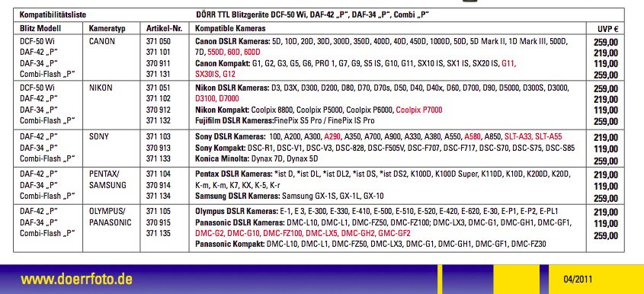Click the red 'SLT-A33, SLT-A55' Sony models
The image size is (644, 294).
point(533,136)
